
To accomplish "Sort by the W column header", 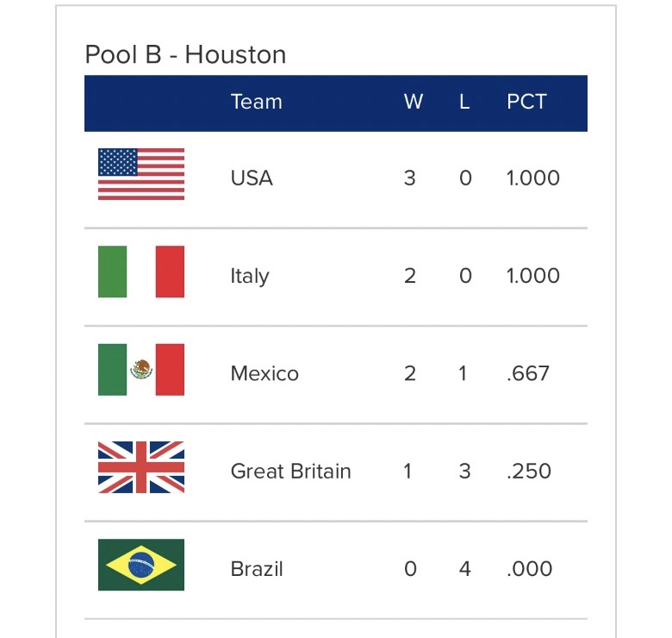I will pos(414,102).
